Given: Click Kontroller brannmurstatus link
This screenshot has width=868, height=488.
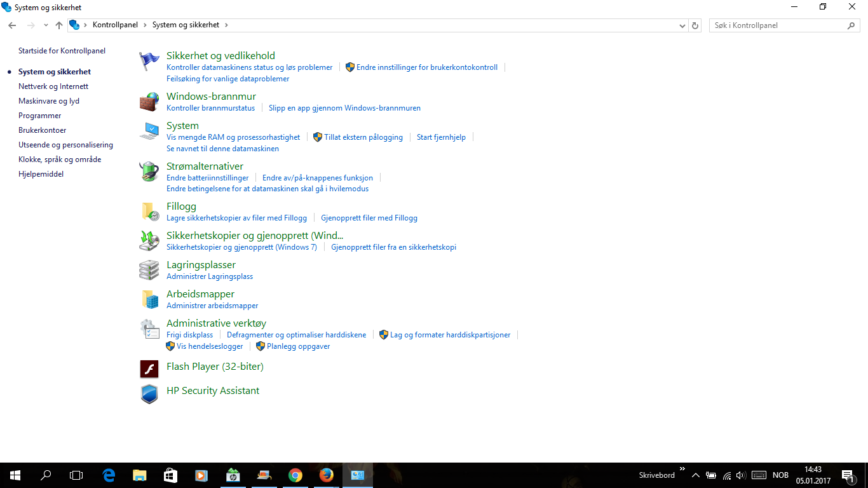Looking at the screenshot, I should coord(210,108).
